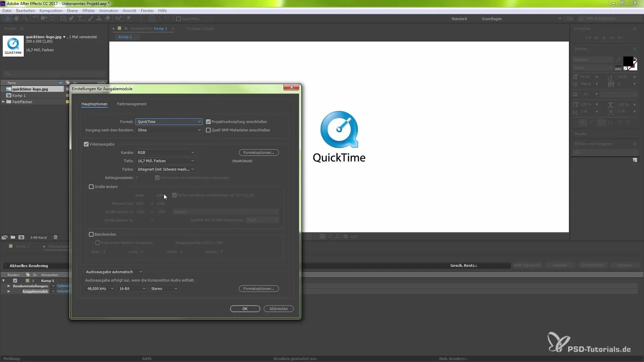The image size is (644, 362).
Task: Select the Puppet Pin tool
Action: click(128, 18)
